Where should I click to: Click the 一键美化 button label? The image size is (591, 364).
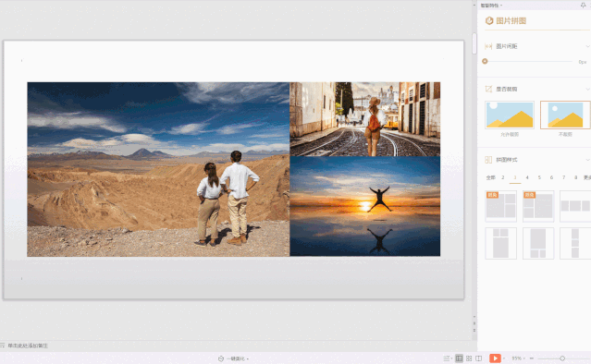[236, 358]
